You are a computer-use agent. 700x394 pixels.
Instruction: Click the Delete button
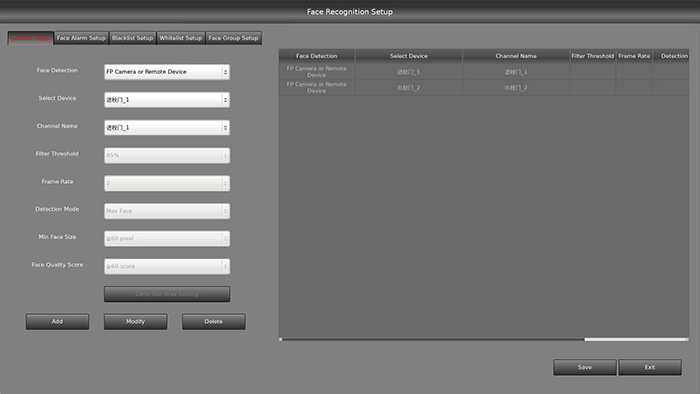(x=214, y=321)
